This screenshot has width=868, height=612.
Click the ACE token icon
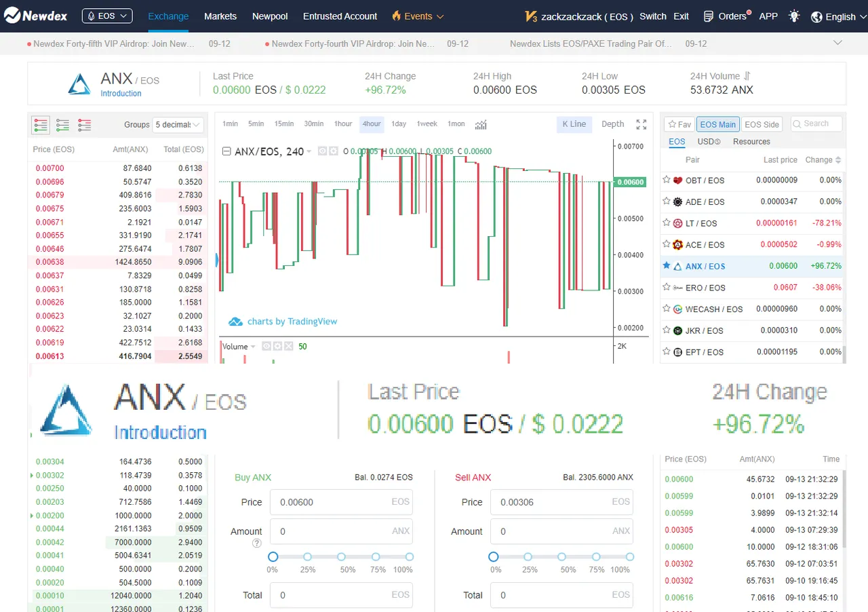(x=677, y=244)
